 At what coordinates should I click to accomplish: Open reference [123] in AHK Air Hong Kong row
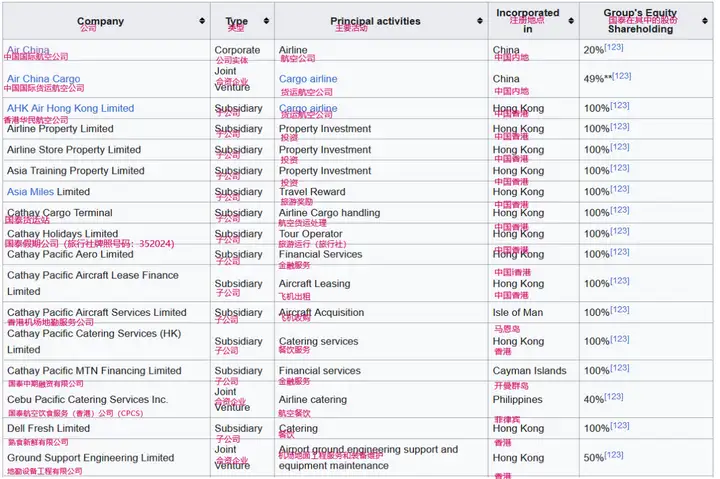point(620,106)
